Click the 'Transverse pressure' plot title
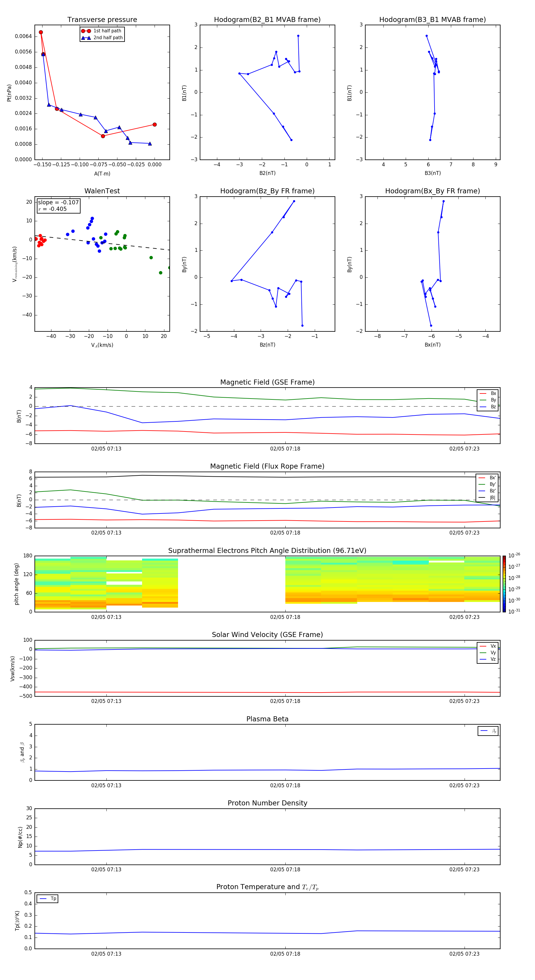The image size is (535, 980). pyautogui.click(x=102, y=20)
